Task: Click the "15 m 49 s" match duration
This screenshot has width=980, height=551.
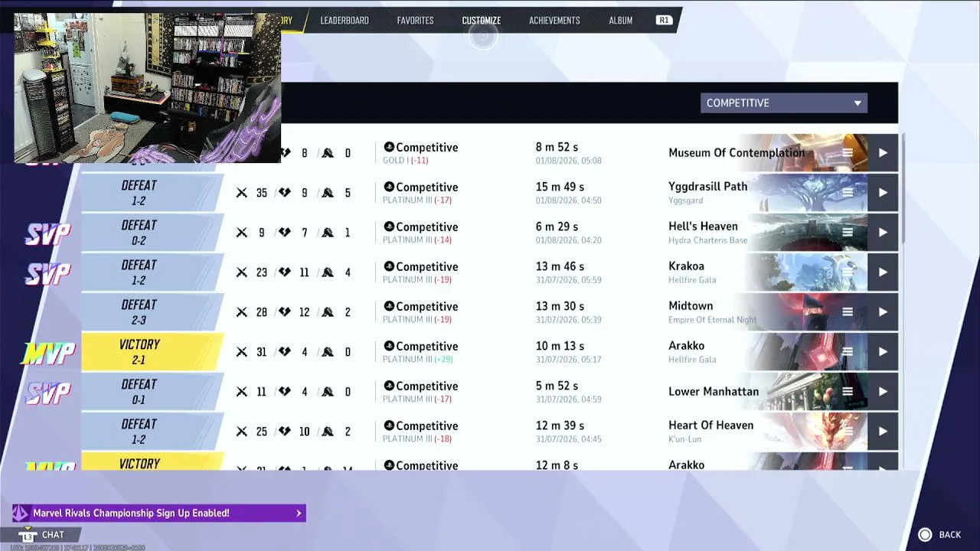Action: 560,187
